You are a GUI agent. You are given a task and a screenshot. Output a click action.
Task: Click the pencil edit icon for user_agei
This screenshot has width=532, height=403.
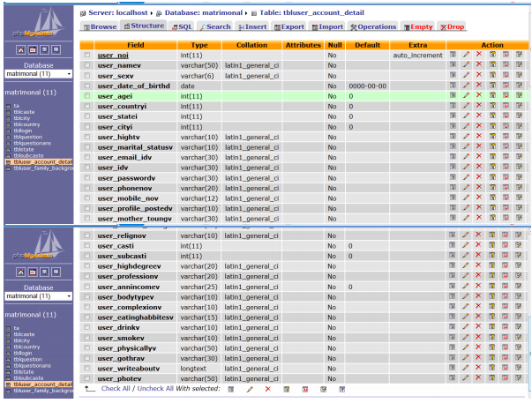coord(466,95)
